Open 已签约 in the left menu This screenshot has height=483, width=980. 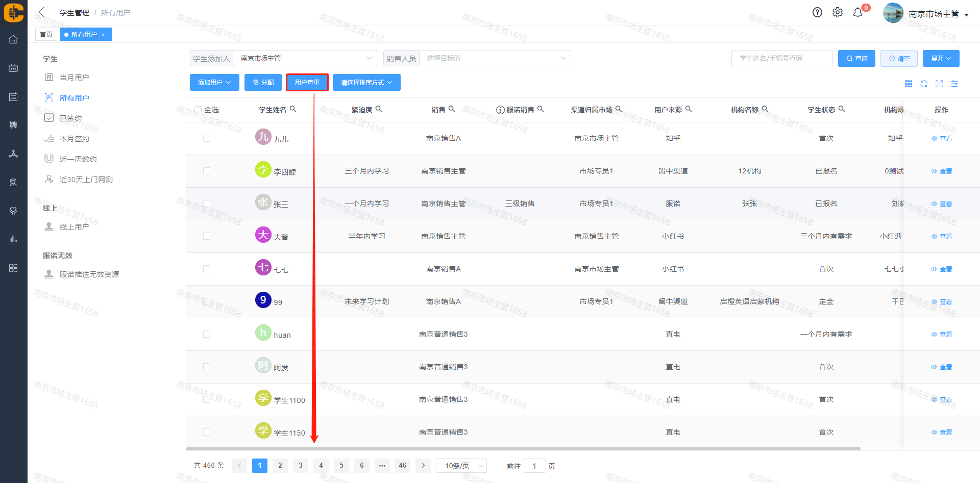tap(70, 118)
